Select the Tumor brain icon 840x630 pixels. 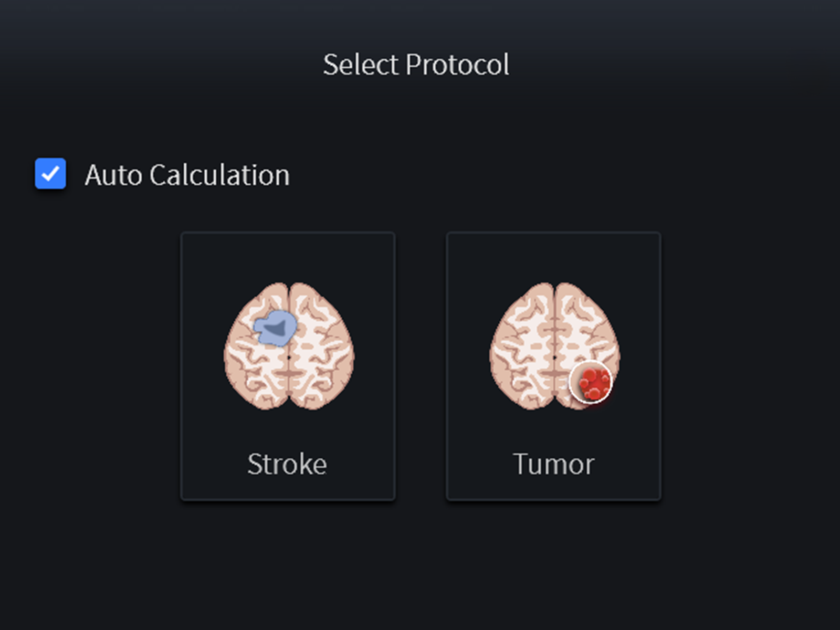click(x=554, y=346)
